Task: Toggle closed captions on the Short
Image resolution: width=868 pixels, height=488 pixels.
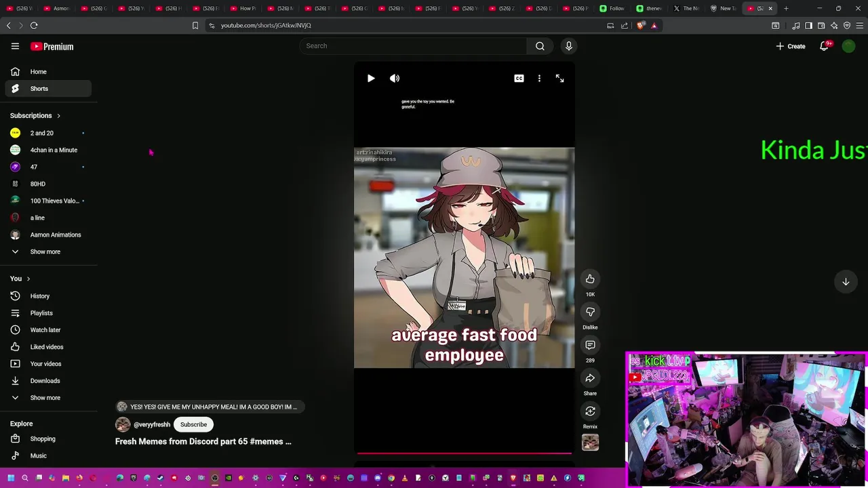Action: (x=519, y=78)
